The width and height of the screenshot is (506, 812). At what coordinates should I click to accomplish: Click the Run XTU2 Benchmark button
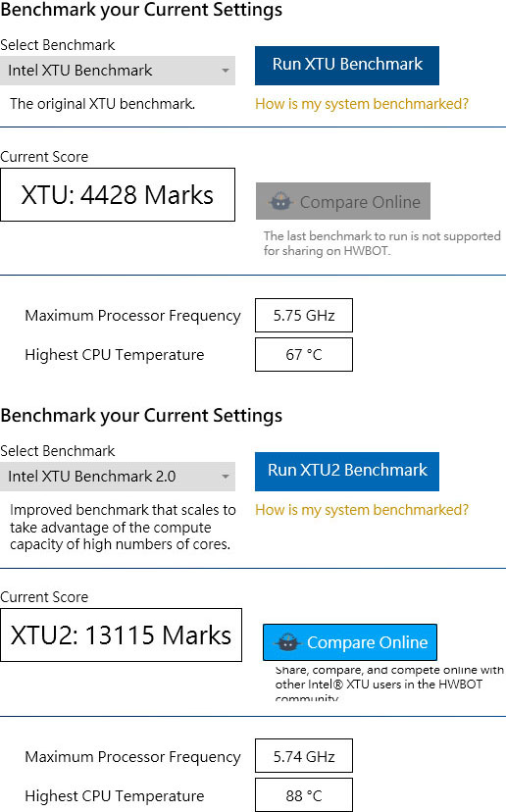coord(346,472)
